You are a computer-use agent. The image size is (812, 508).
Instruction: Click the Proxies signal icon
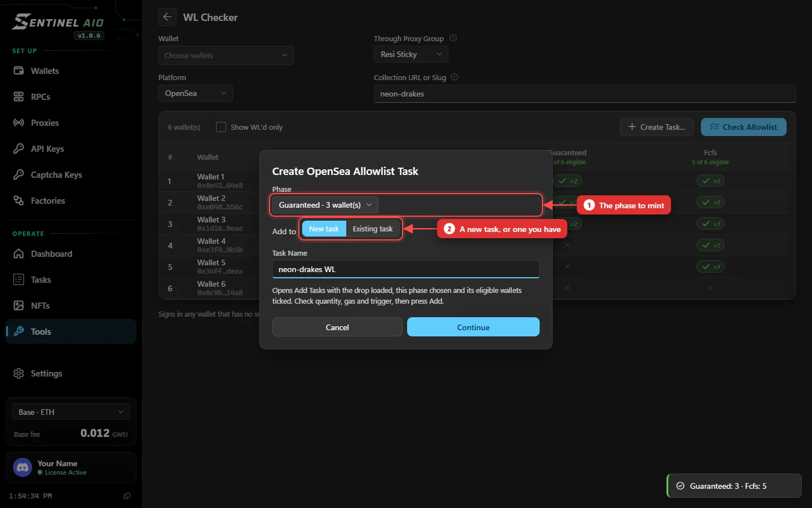[19, 123]
